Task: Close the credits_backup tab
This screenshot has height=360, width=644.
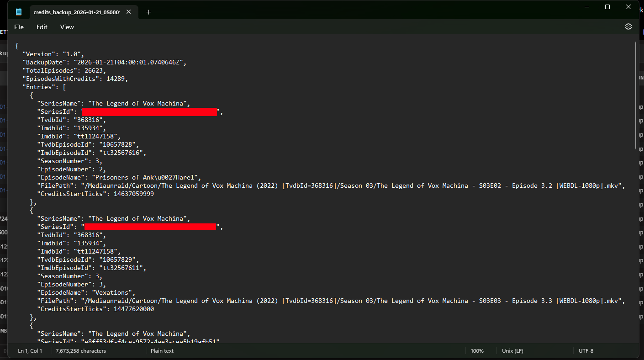Action: (x=129, y=12)
